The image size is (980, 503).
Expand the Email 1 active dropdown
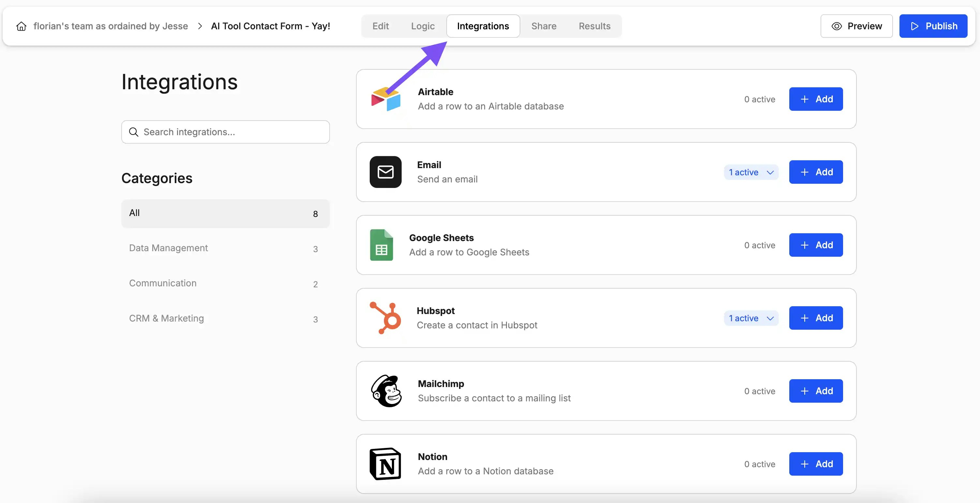tap(751, 172)
